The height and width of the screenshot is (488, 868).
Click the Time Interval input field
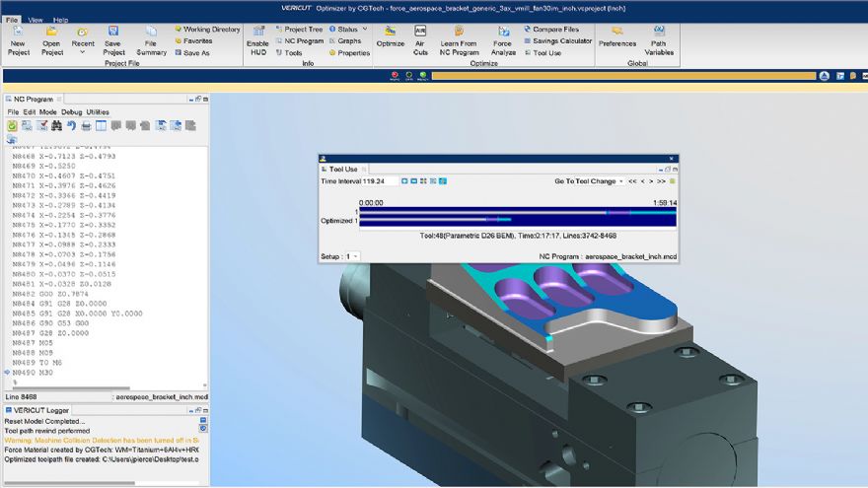click(381, 181)
